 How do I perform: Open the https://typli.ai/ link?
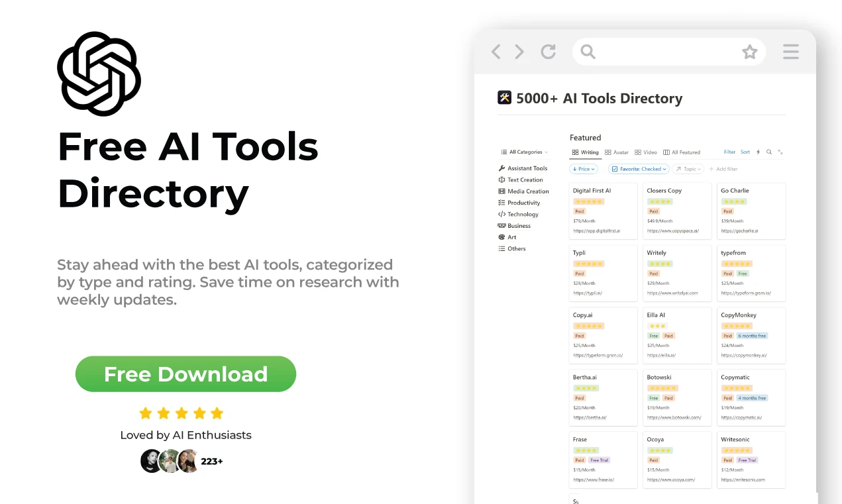point(587,293)
